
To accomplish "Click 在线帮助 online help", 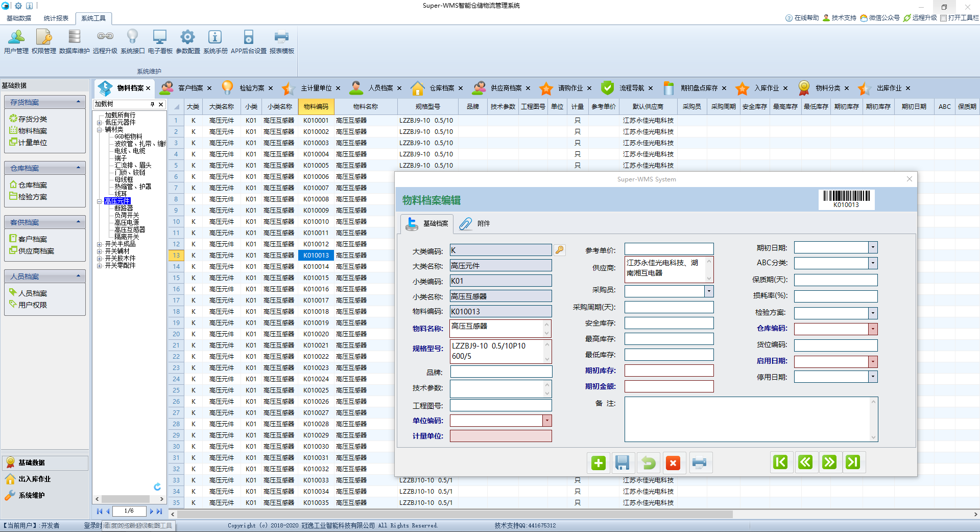I will (802, 18).
